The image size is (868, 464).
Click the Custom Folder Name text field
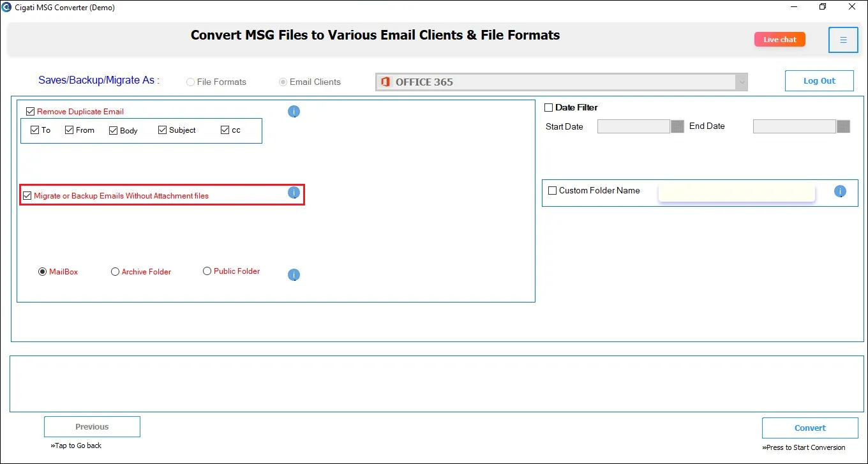(737, 193)
